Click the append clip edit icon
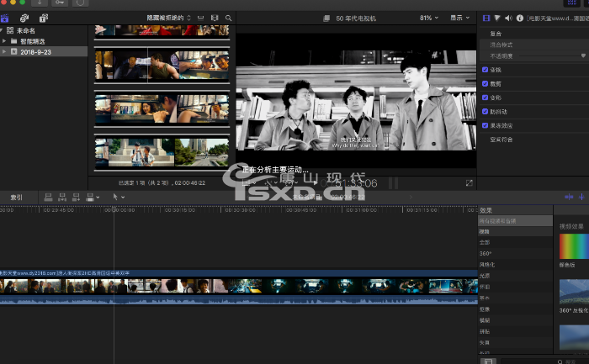This screenshot has width=589, height=364. [76, 197]
